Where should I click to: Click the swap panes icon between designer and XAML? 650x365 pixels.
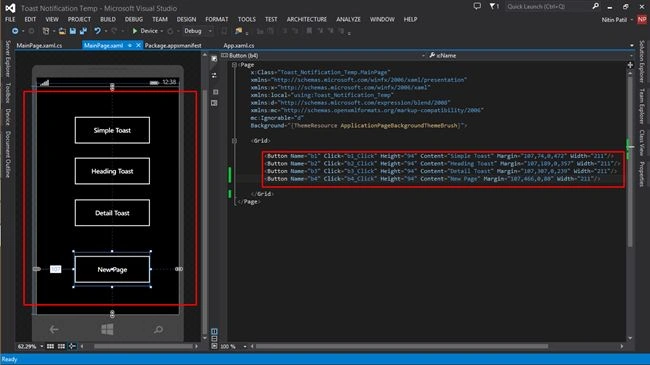click(x=214, y=75)
